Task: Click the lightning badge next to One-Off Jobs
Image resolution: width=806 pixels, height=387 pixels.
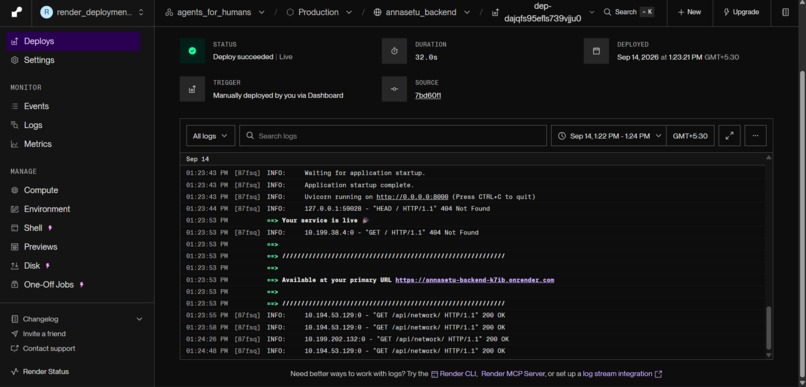Action: click(81, 285)
